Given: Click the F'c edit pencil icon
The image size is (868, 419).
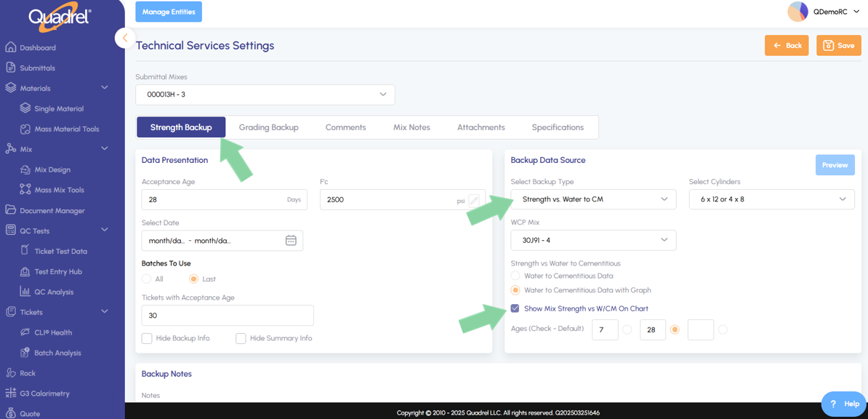Looking at the screenshot, I should click(x=474, y=201).
